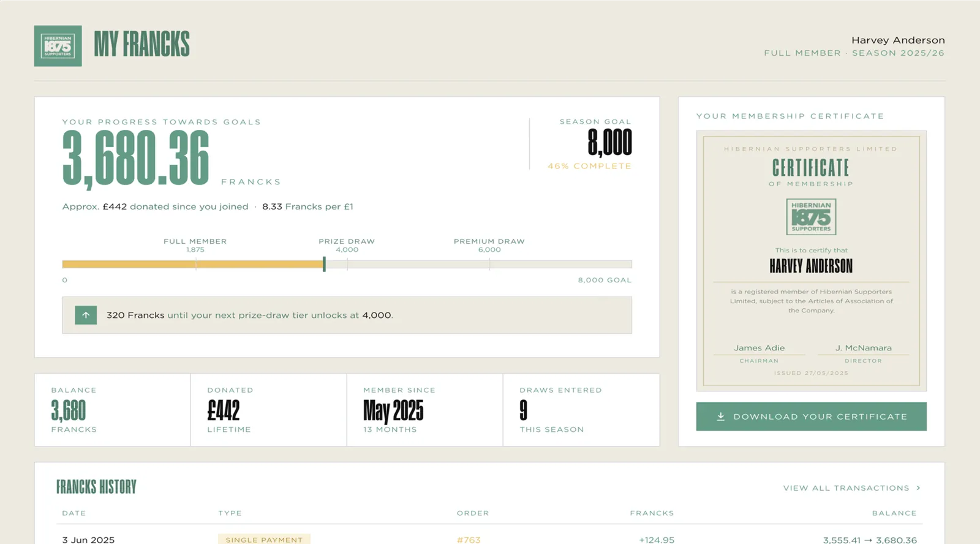Screen dimensions: 980x544
Task: Select the Balance 3,680 Francks card
Action: pyautogui.click(x=113, y=410)
